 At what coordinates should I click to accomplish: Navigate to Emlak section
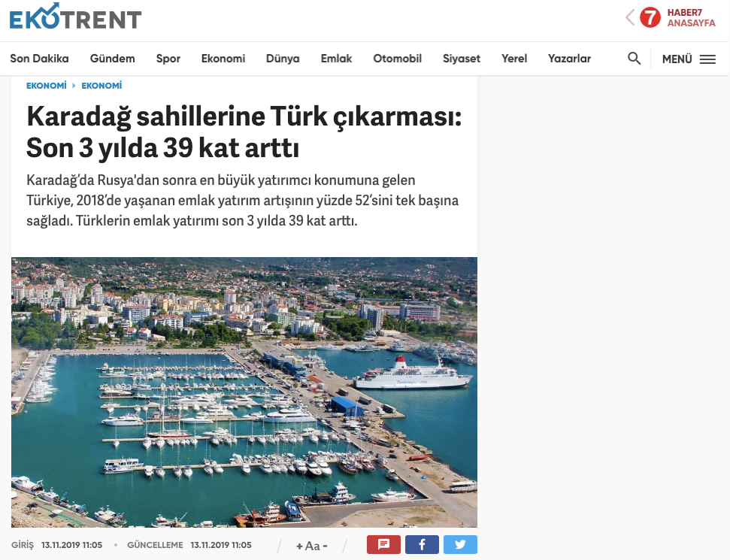click(x=336, y=59)
